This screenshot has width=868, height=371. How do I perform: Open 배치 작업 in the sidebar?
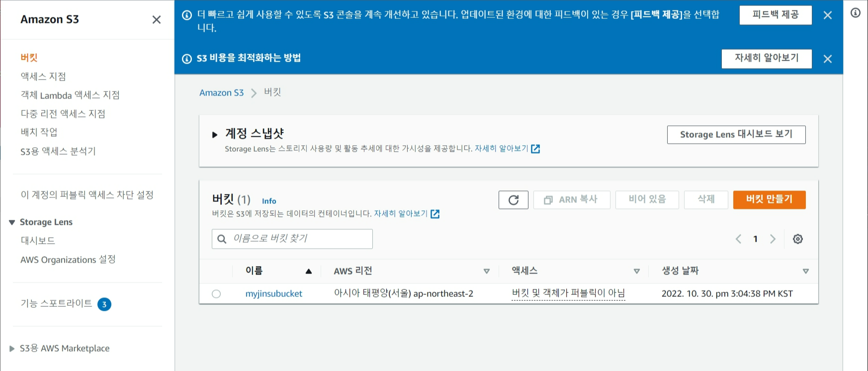[x=39, y=132]
